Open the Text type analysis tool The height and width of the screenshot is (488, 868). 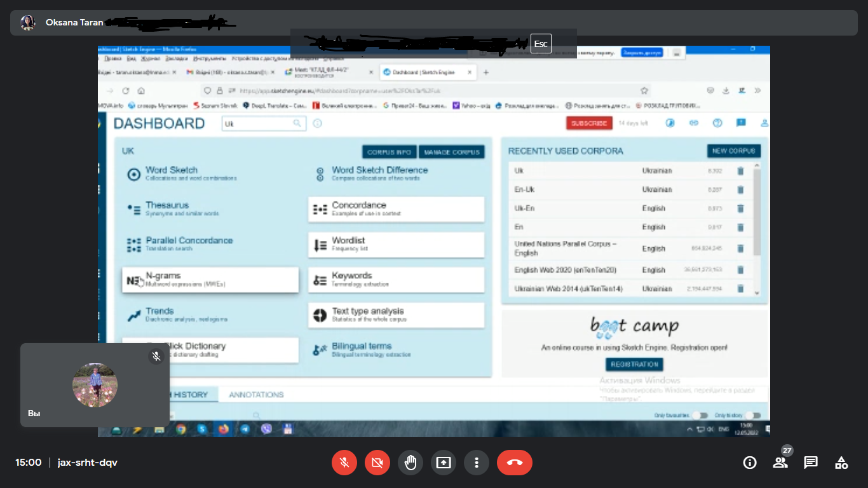(396, 315)
